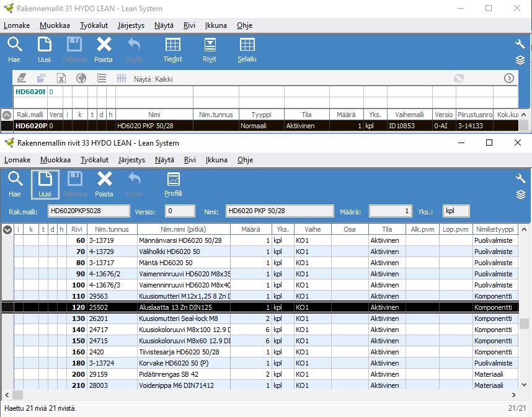Click Excel export icon in filter toolbar

pyautogui.click(x=61, y=78)
